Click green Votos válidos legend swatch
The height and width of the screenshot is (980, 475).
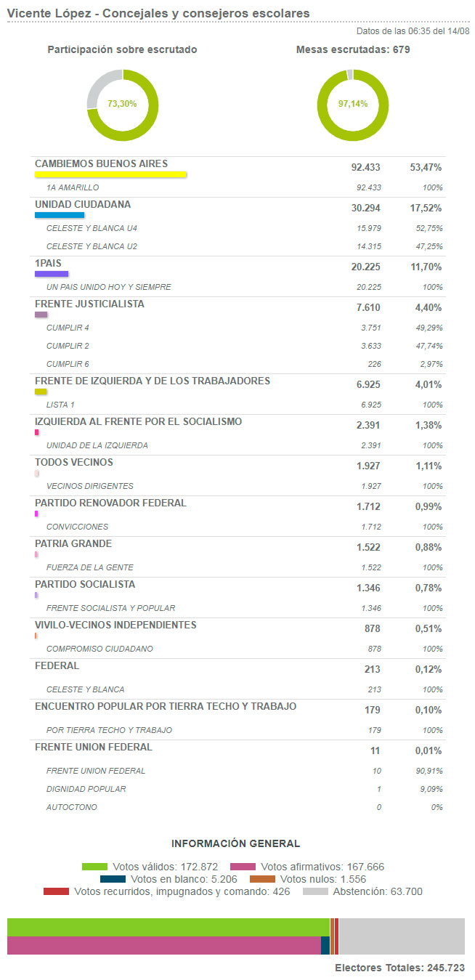pyautogui.click(x=94, y=867)
